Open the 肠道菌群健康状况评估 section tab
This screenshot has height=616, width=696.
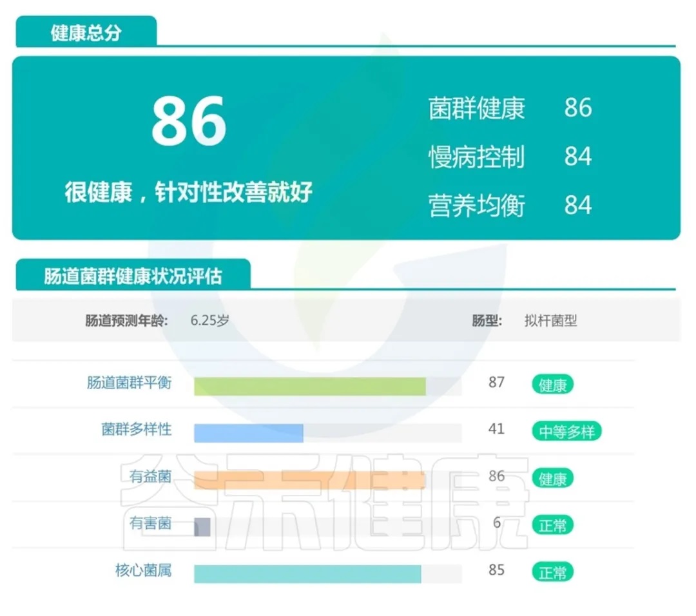[133, 276]
